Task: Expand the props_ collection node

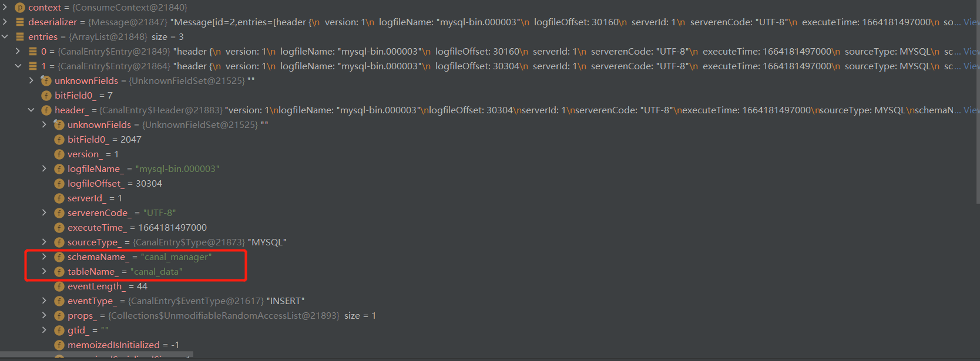Action: click(x=46, y=315)
